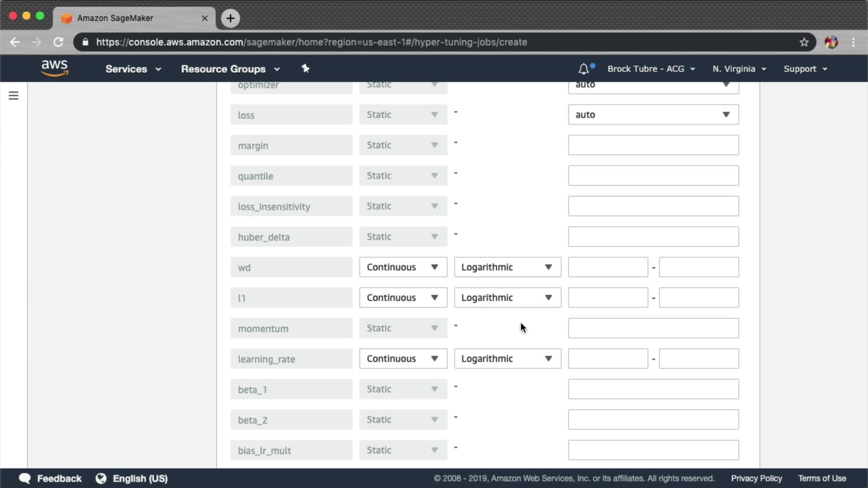This screenshot has width=868, height=488.
Task: Click the AWS logo home icon
Action: point(54,68)
